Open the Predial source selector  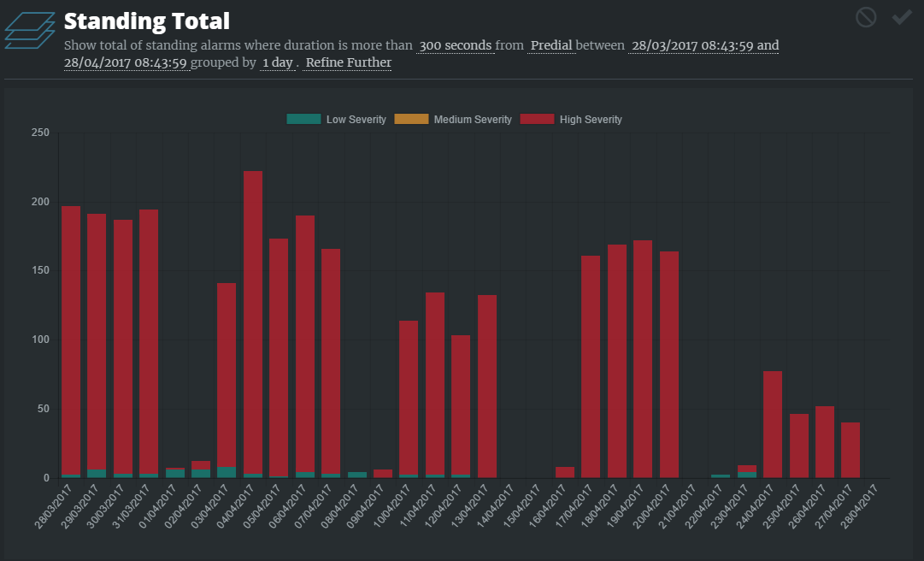coord(550,45)
